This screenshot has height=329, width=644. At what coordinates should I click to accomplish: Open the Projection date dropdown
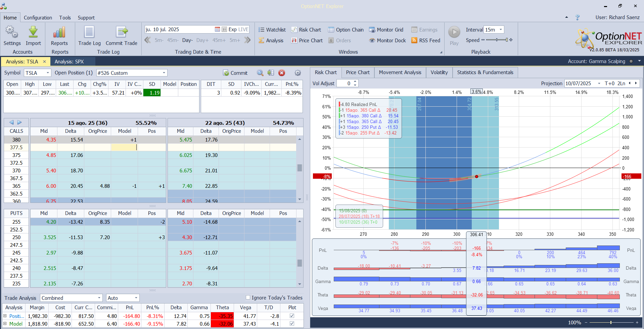point(599,84)
